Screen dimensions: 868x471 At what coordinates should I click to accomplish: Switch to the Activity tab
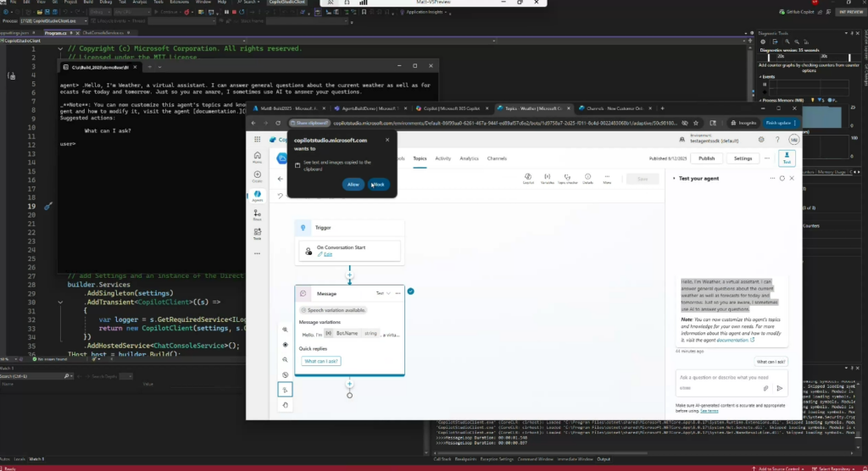(x=442, y=159)
